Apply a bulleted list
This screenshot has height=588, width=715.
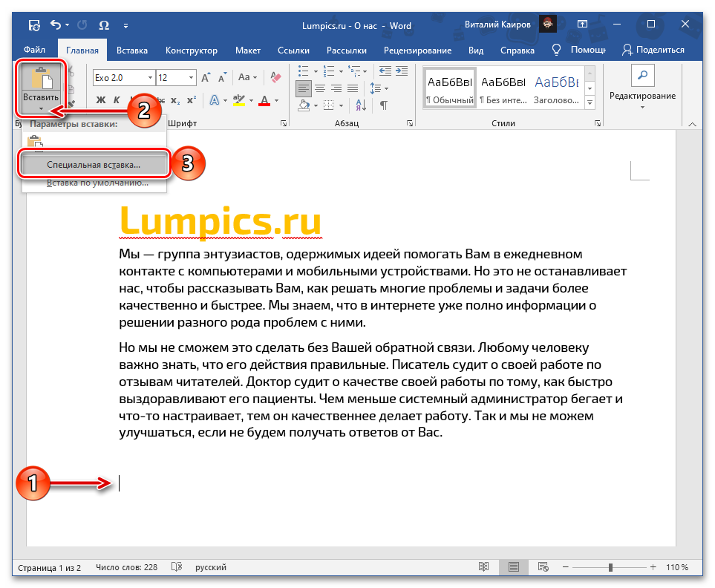coord(304,71)
